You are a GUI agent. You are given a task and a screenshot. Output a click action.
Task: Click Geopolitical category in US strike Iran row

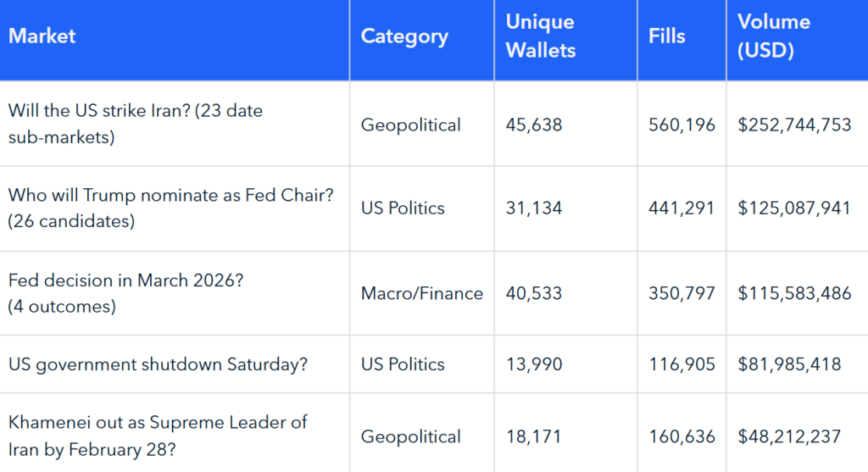[411, 125]
